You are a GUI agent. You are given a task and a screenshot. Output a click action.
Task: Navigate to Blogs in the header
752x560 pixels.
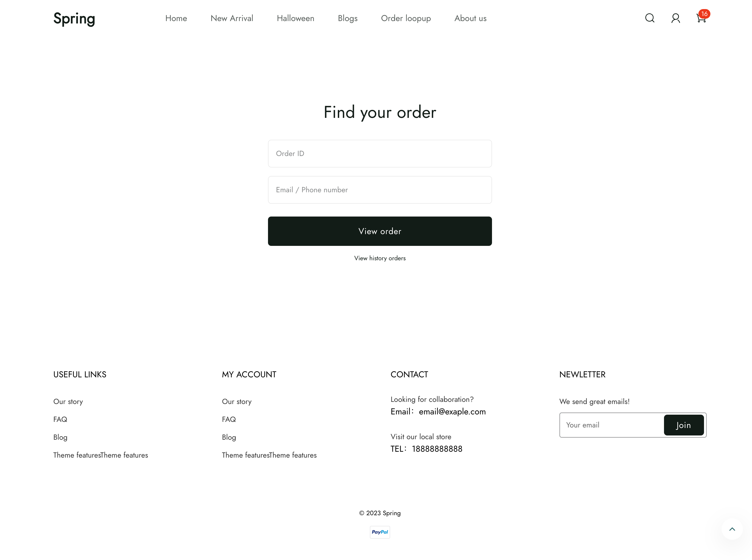click(347, 18)
